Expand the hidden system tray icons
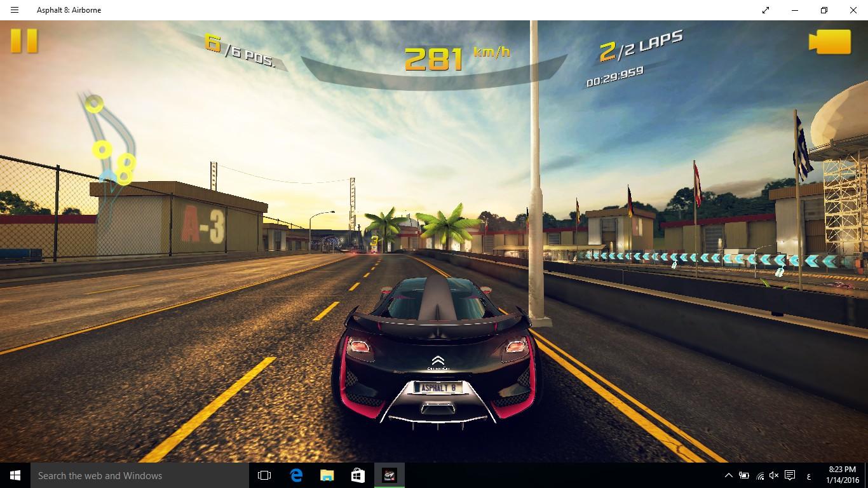Image resolution: width=868 pixels, height=488 pixels. (728, 475)
